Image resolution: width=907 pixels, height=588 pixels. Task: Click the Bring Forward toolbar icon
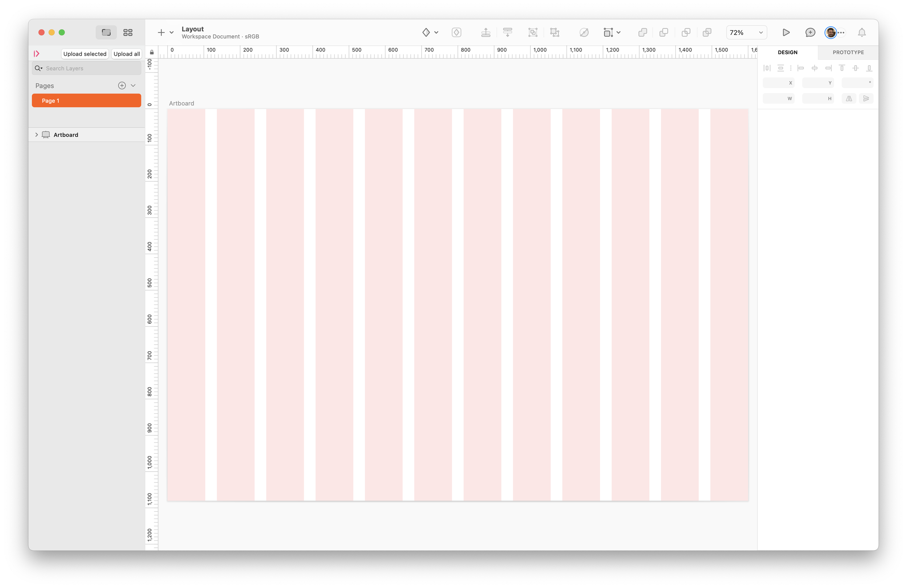click(485, 32)
